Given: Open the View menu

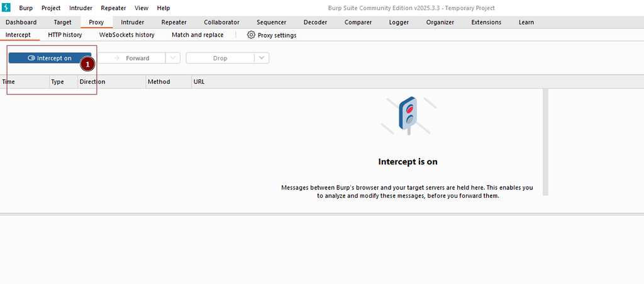Looking at the screenshot, I should [142, 8].
